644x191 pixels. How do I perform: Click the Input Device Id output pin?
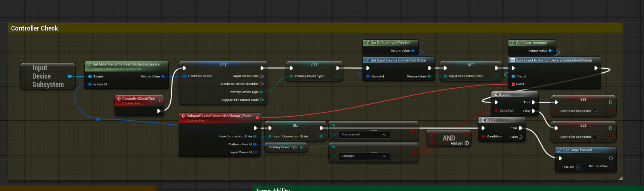(x=255, y=152)
